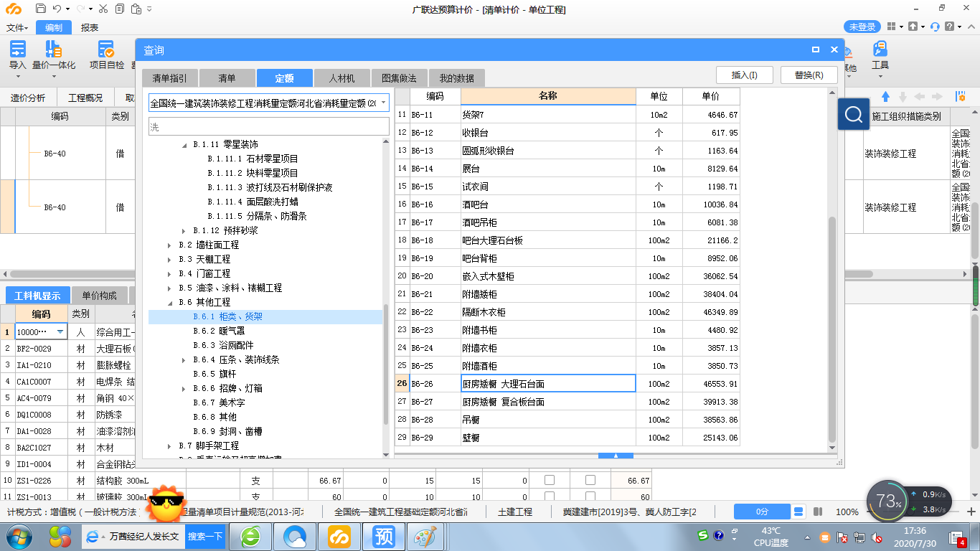
Task: Open the 文件 menu
Action: pyautogui.click(x=17, y=27)
